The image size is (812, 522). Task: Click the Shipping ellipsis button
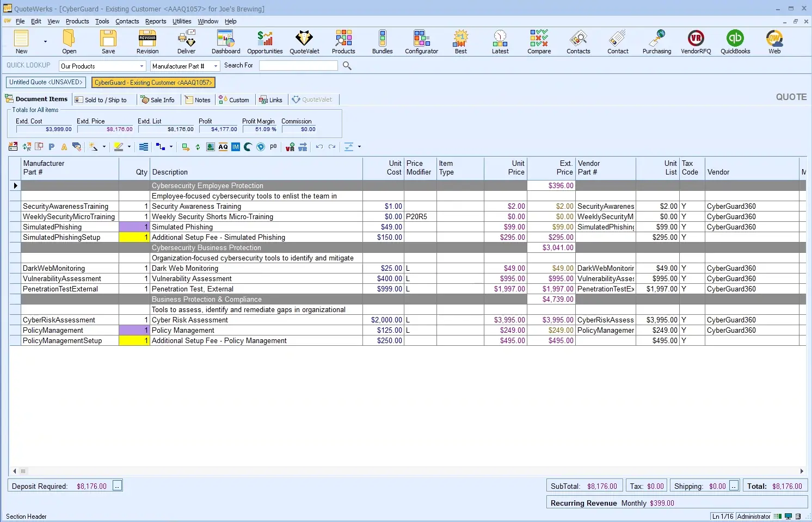[x=734, y=486]
